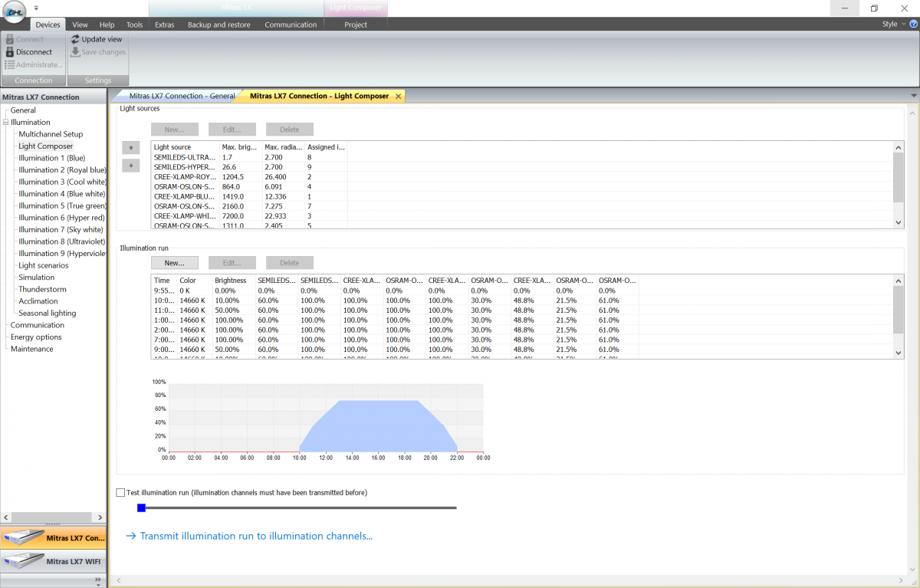The image size is (920, 588).
Task: Select Mitras LX7 WIFI device in the bottom panel
Action: point(54,561)
